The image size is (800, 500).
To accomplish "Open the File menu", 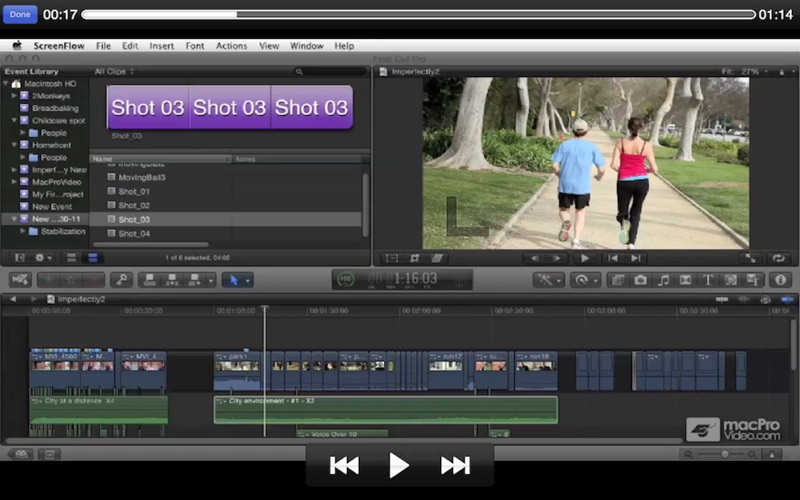I will tap(103, 45).
